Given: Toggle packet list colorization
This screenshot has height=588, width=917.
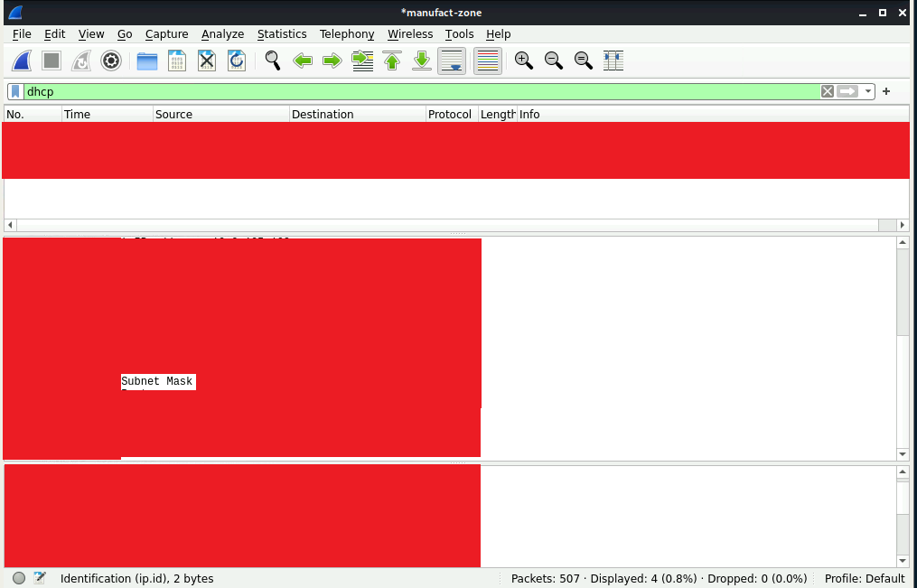Looking at the screenshot, I should pyautogui.click(x=488, y=61).
